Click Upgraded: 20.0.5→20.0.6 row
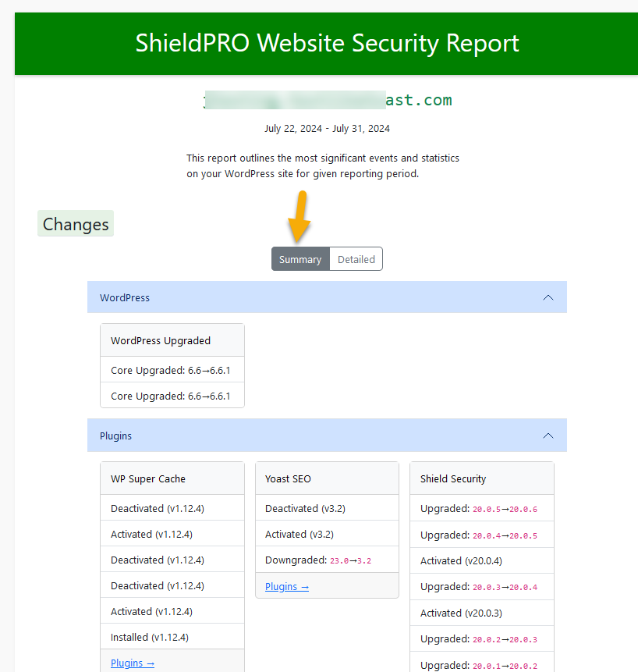 (482, 509)
